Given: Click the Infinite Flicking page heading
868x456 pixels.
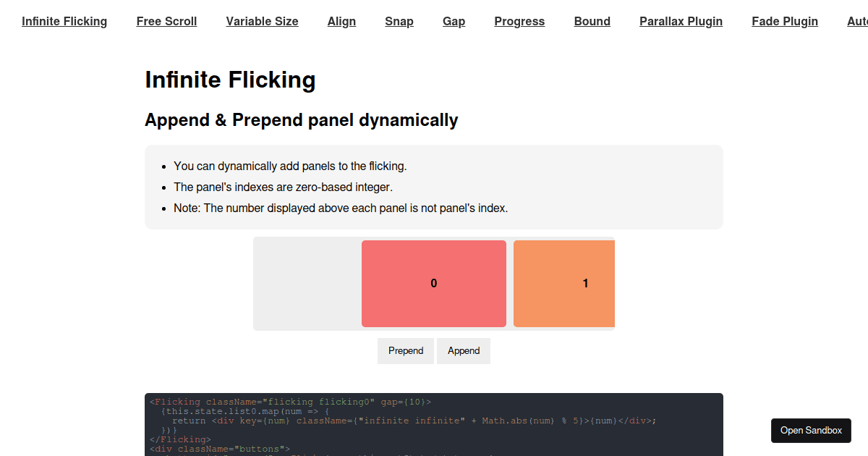Looking at the screenshot, I should [x=230, y=80].
